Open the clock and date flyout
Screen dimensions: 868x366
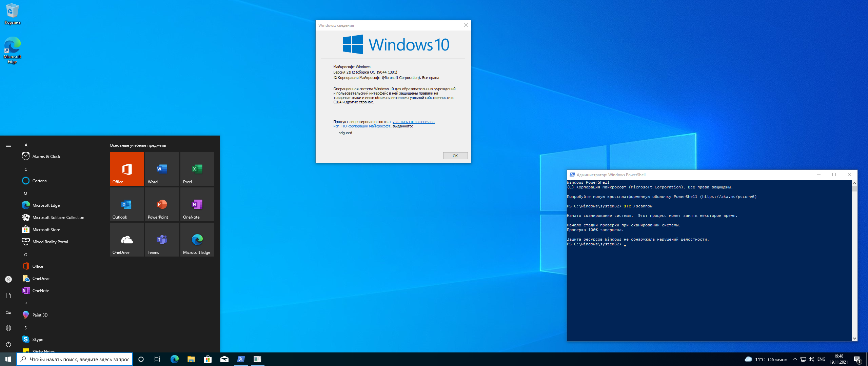coord(839,359)
